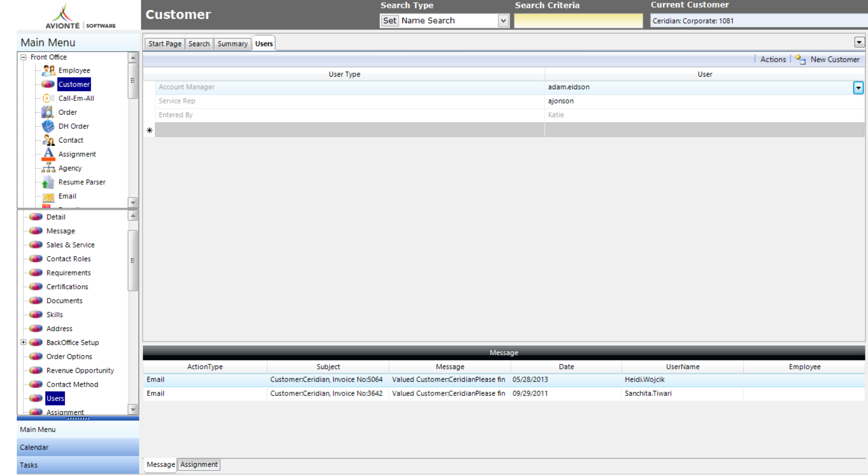Click the New Customer icon in toolbar
Viewport: 868px width, 475px height.
pos(801,59)
